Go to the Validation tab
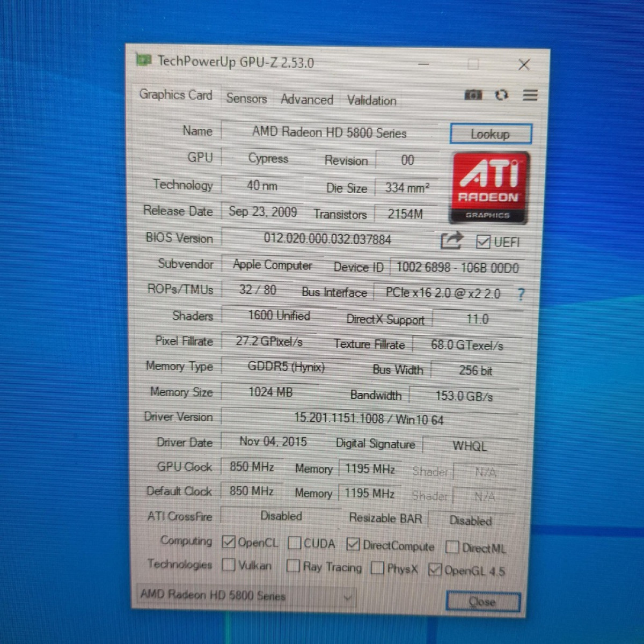This screenshot has width=644, height=644. point(371,100)
